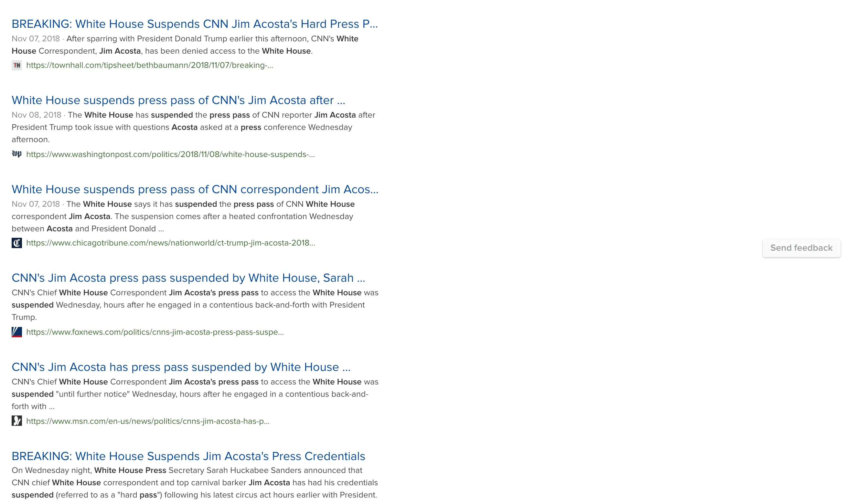Open the Send feedback button

point(801,248)
